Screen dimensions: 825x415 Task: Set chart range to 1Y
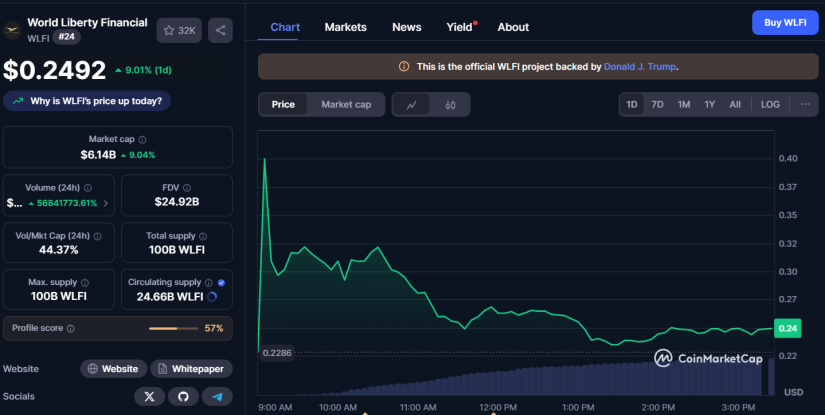point(710,104)
